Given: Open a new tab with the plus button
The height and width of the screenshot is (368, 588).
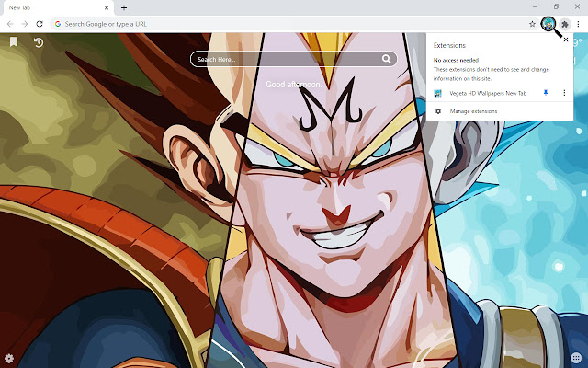Looking at the screenshot, I should pyautogui.click(x=124, y=7).
